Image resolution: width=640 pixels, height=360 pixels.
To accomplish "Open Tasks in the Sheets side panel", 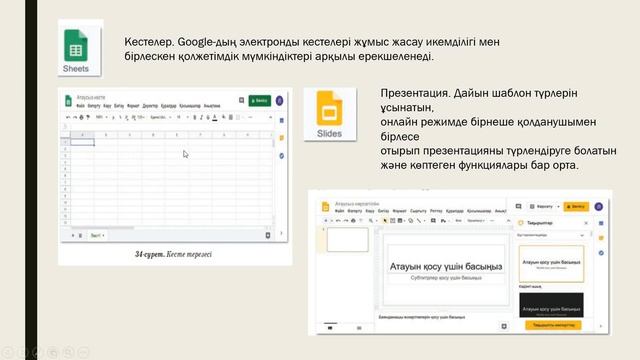I will point(281,156).
